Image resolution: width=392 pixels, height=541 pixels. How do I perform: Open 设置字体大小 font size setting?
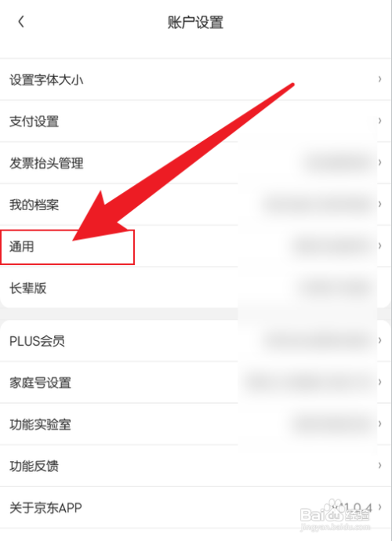[196, 80]
